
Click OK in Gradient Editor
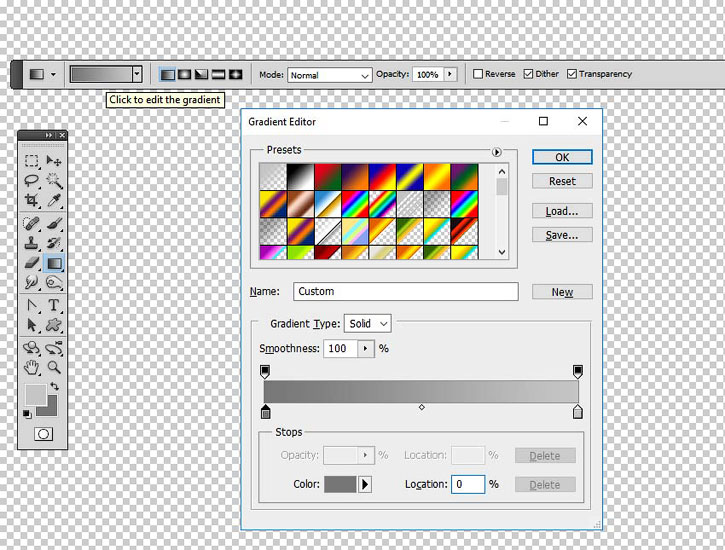click(x=562, y=157)
